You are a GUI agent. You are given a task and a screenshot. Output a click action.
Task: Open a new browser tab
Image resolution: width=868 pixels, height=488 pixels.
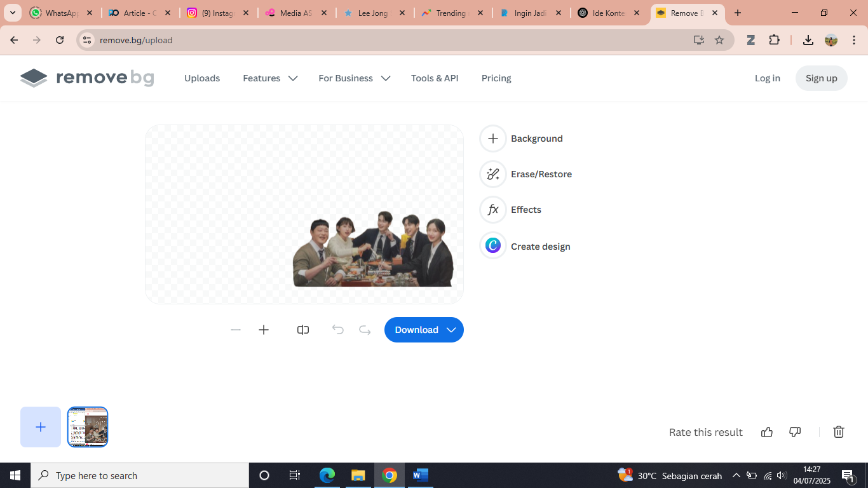pos(738,13)
